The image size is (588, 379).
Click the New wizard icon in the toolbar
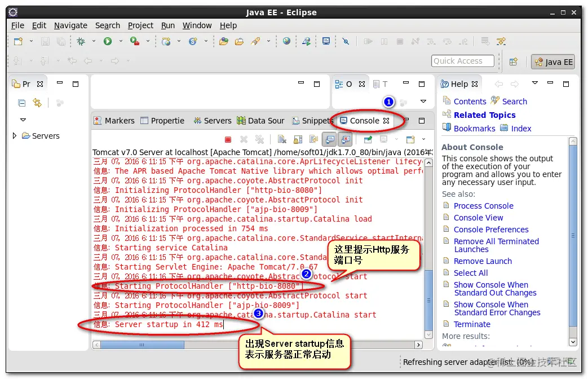point(18,41)
